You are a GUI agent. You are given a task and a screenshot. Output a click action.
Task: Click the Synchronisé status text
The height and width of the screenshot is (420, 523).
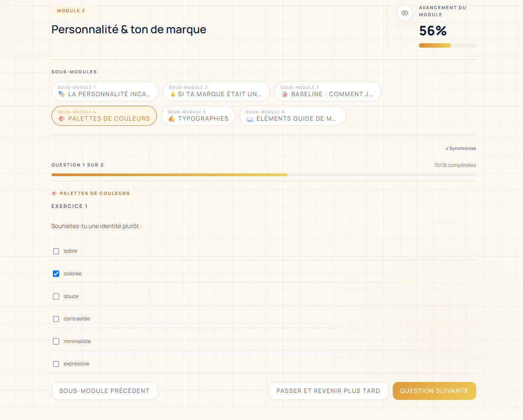tap(461, 149)
